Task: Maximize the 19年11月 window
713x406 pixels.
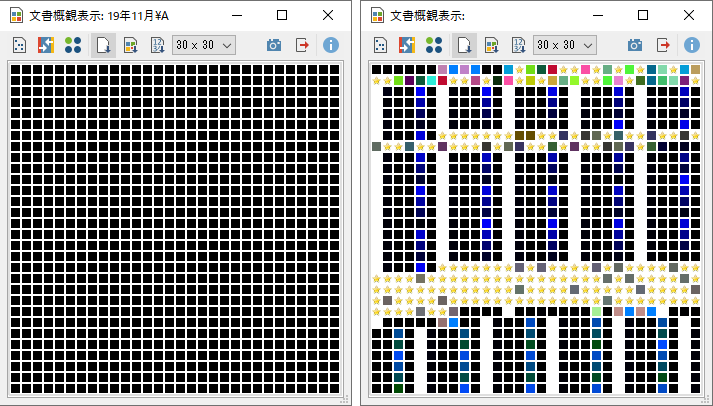Action: (282, 15)
